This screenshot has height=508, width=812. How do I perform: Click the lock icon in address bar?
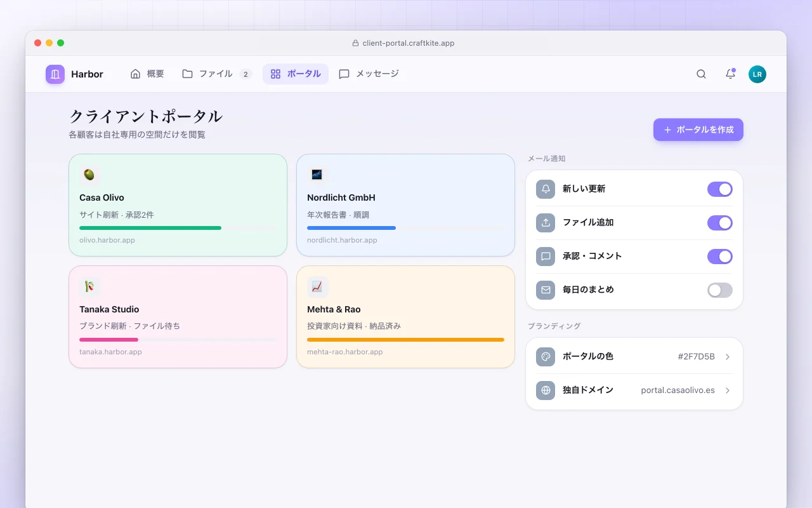(x=355, y=43)
